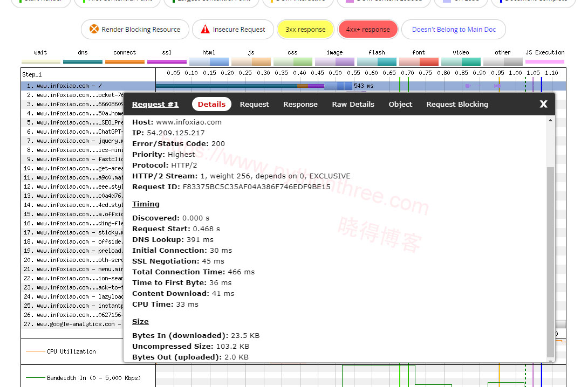Image resolution: width=588 pixels, height=387 pixels.
Task: Select request row 4 ending 50a.home
Action: 72,114
